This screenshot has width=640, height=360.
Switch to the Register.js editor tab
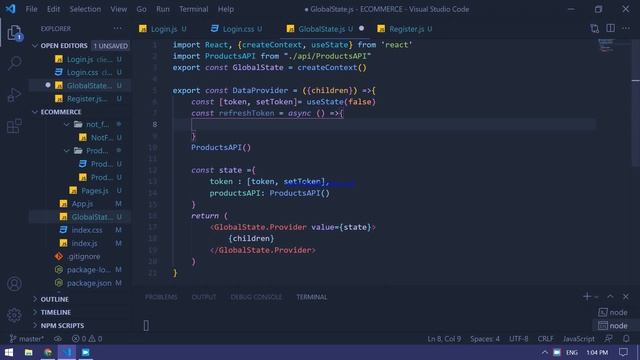[x=406, y=29]
